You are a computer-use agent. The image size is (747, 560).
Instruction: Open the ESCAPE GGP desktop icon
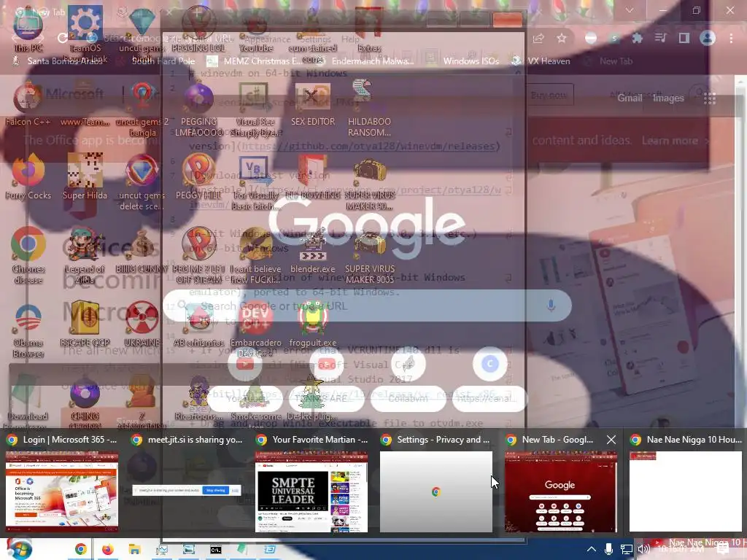(x=85, y=324)
